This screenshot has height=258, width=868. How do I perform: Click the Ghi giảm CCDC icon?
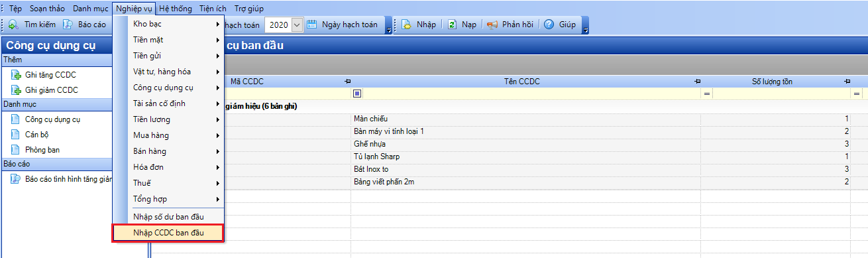pos(17,90)
